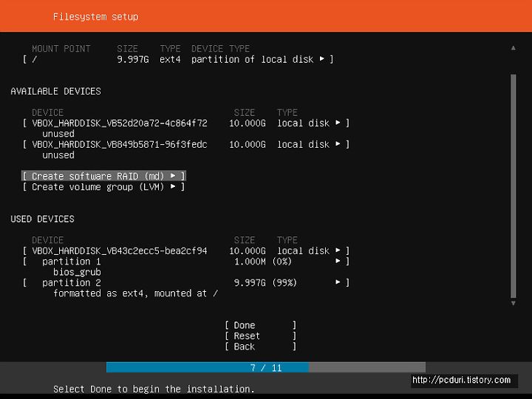Expand VB849b5871-96f3fedc disk options arrow

(x=338, y=144)
